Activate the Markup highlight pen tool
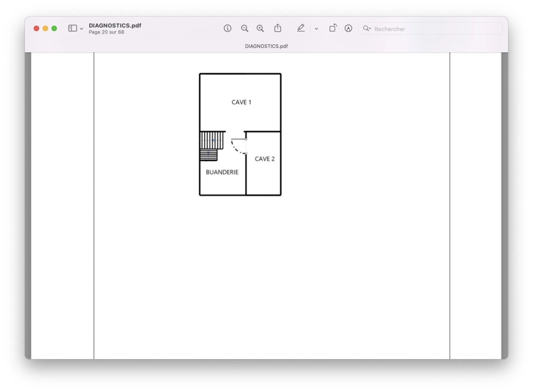This screenshot has width=533, height=392. pyautogui.click(x=301, y=28)
